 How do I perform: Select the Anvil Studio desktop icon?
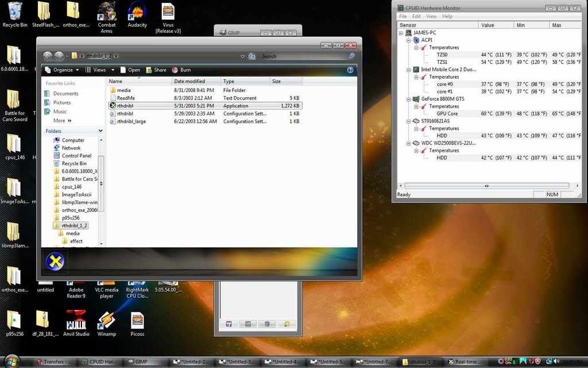[x=76, y=323]
